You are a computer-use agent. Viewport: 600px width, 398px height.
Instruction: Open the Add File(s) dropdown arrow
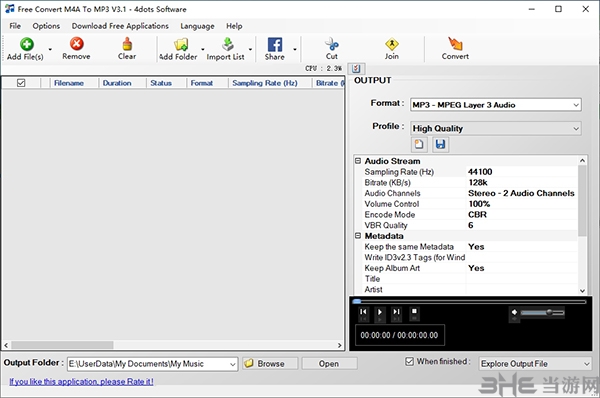point(50,49)
